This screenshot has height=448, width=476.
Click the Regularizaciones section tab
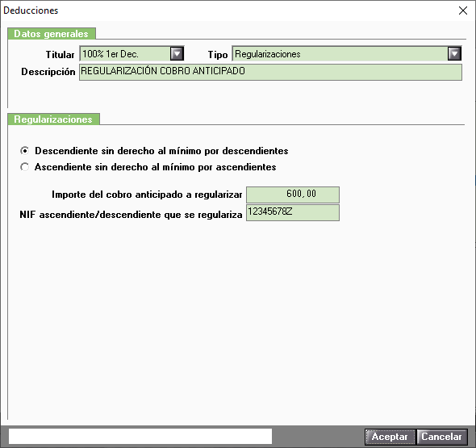[x=53, y=119]
